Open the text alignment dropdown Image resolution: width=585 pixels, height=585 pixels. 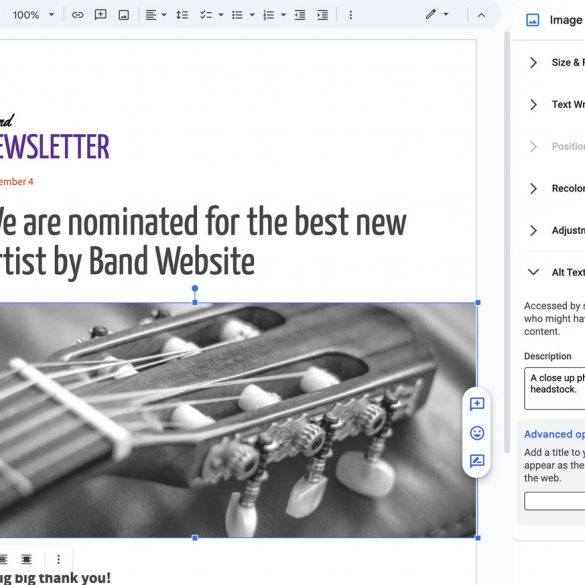(156, 15)
